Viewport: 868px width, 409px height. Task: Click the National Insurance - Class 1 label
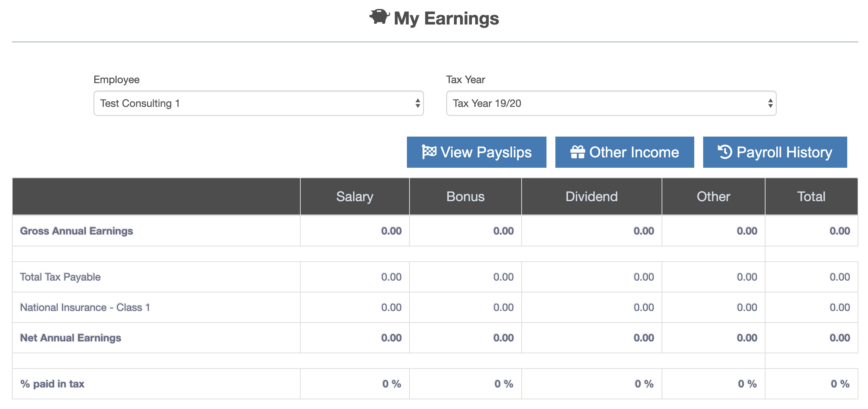[85, 307]
